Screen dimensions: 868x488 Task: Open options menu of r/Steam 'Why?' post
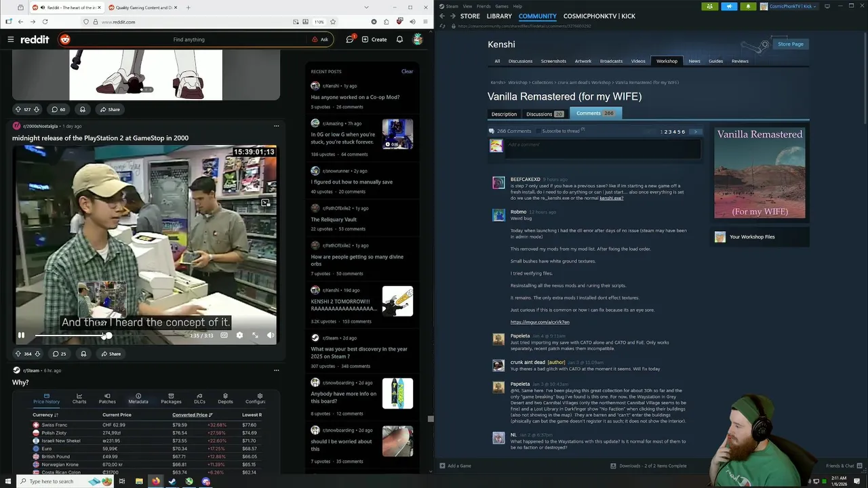point(276,370)
